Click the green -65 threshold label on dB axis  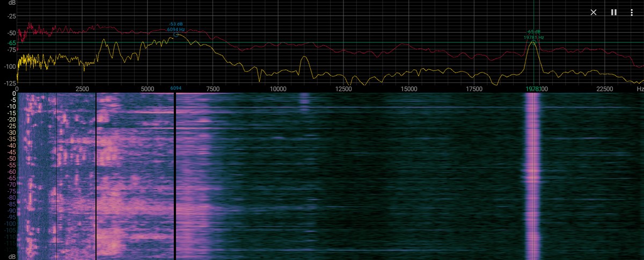[x=11, y=42]
